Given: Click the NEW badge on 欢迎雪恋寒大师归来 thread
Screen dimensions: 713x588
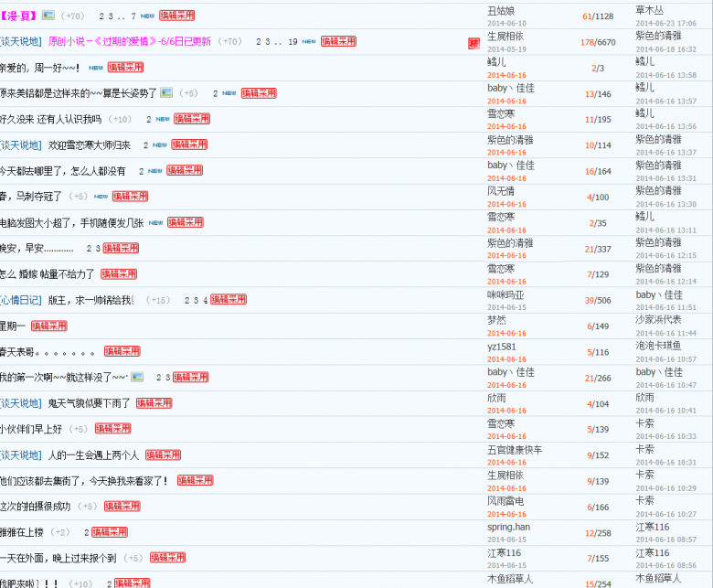Looking at the screenshot, I should click(160, 144).
